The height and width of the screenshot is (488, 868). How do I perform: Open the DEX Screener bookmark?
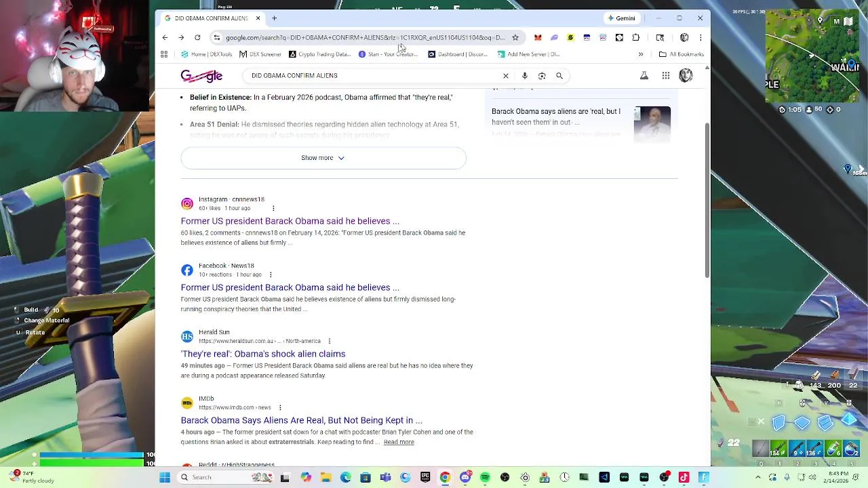click(260, 54)
